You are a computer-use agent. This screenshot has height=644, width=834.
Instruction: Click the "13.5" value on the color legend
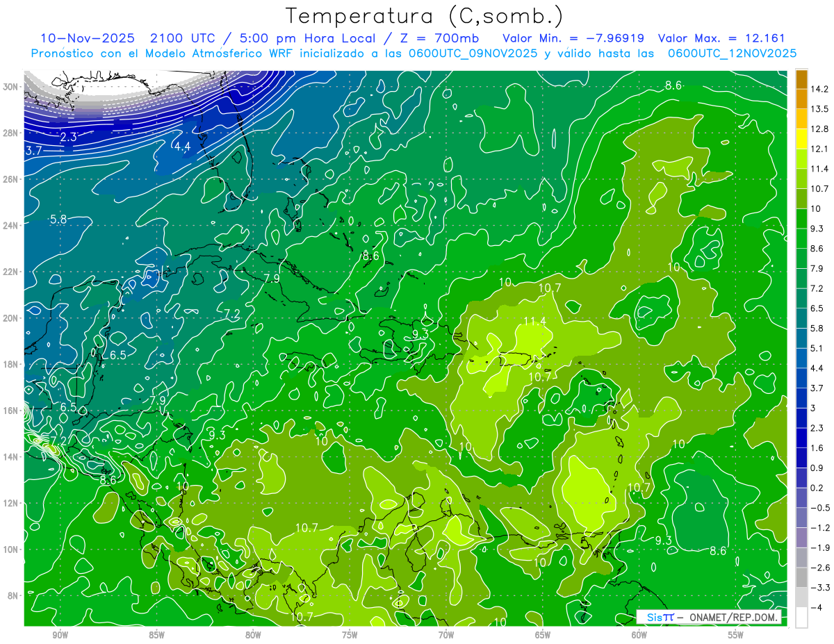point(820,109)
